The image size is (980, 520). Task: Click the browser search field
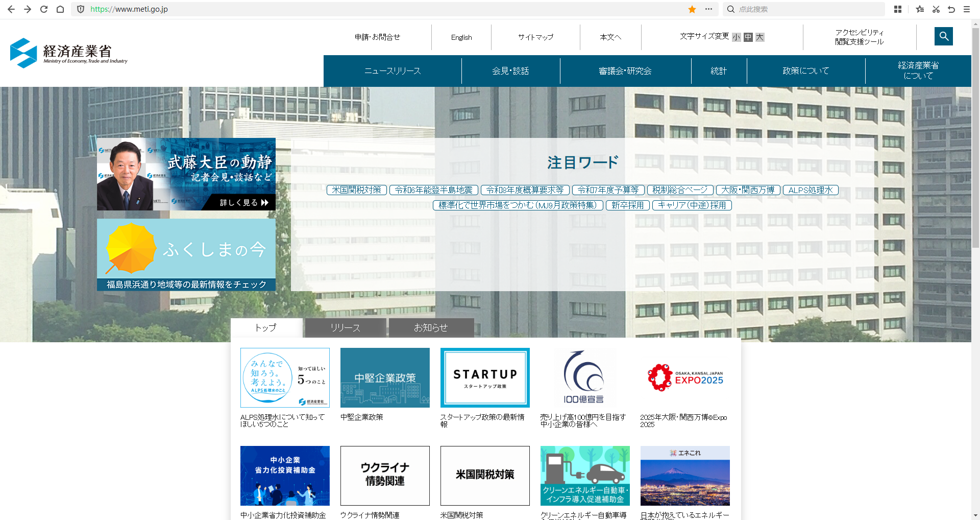[x=804, y=9]
